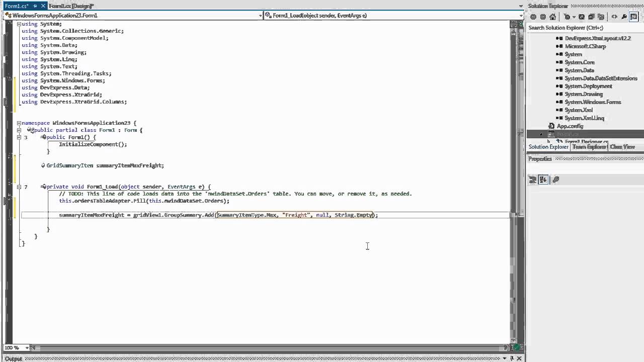
Task: Collapse the using directives block
Action: pos(19,24)
